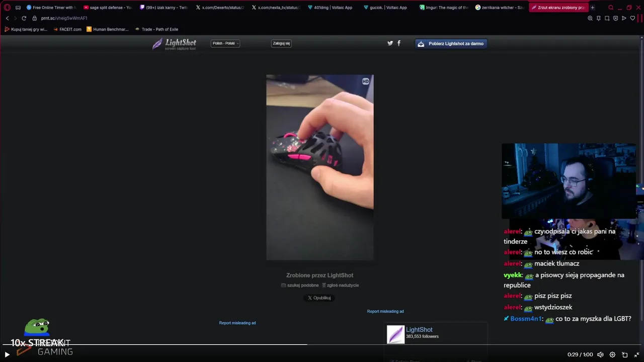Click the send-to-flow arrow icon
Viewport: 644px width, 362px height.
(x=624, y=18)
